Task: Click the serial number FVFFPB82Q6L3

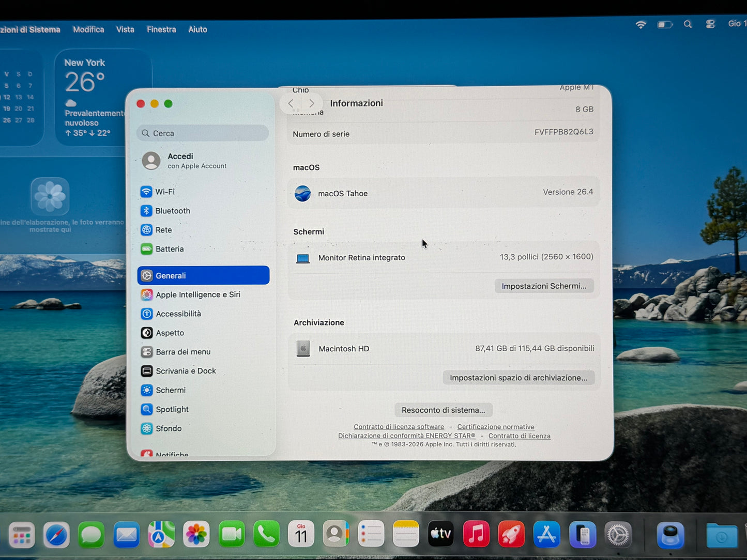Action: point(564,132)
